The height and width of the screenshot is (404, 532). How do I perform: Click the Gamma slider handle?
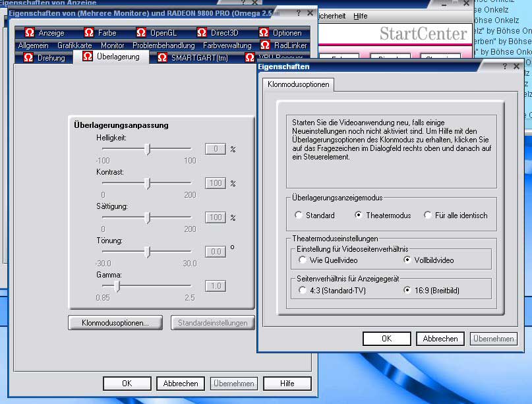pyautogui.click(x=117, y=286)
